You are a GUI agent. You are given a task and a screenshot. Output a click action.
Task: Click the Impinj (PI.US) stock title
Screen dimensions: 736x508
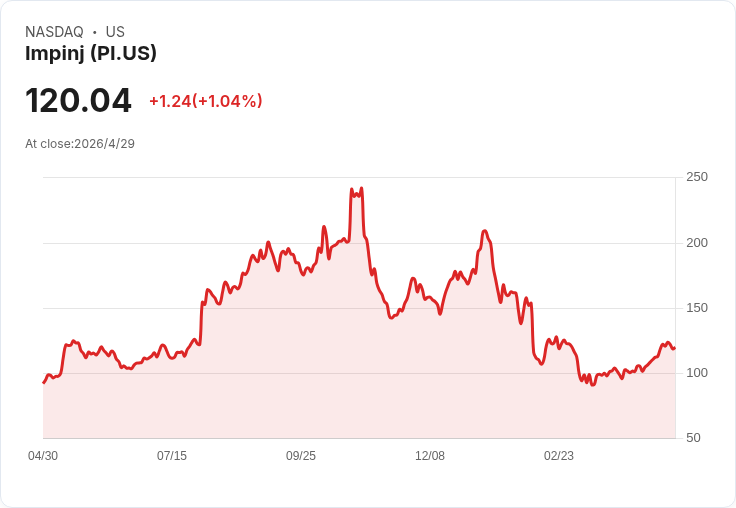tap(91, 53)
